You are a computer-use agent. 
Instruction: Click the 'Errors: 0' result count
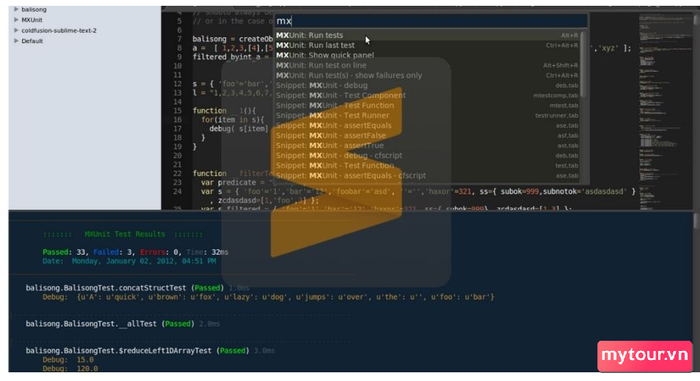160,252
